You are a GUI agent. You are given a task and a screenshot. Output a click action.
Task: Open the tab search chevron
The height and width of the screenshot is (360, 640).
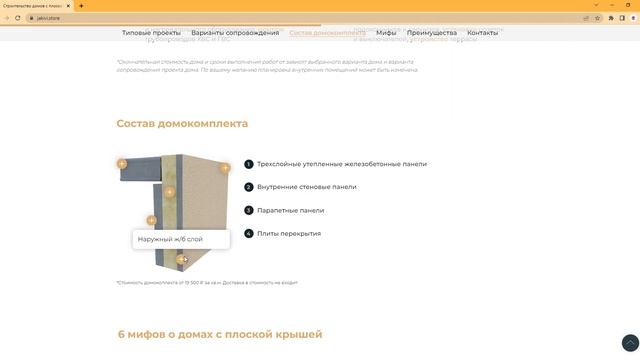tap(596, 5)
